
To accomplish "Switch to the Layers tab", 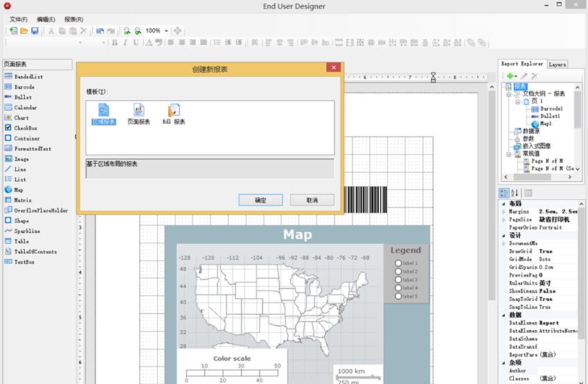I will pos(558,64).
